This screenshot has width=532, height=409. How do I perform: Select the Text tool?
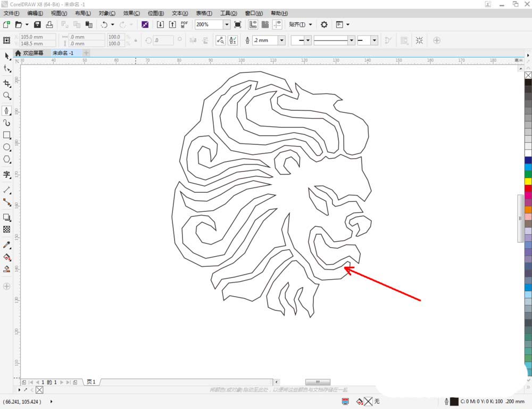[7, 175]
